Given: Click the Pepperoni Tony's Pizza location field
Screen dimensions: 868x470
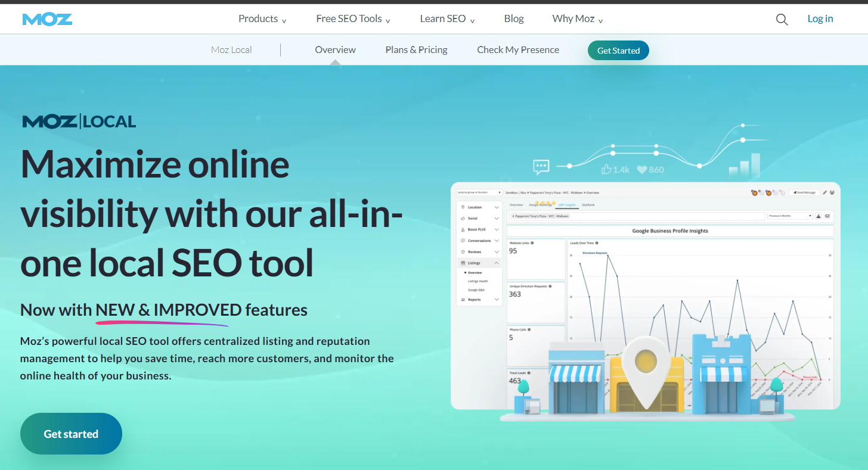Looking at the screenshot, I should coord(636,216).
